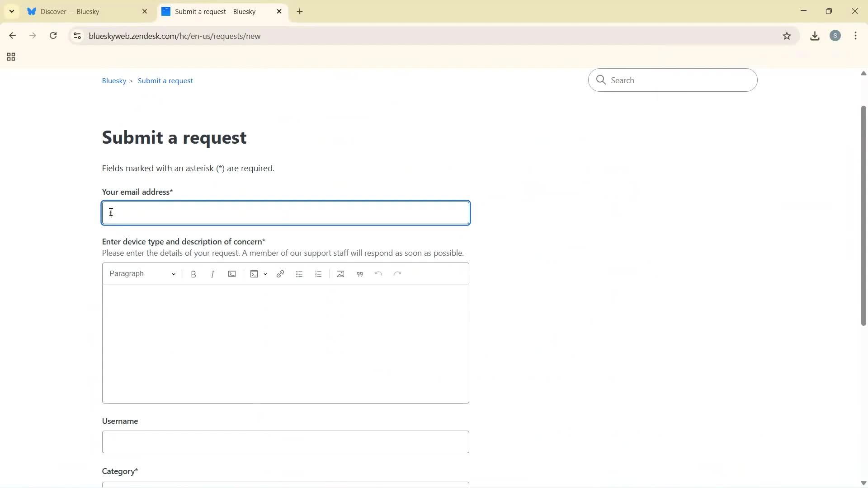Viewport: 868px width, 488px height.
Task: Open the code block options dropdown
Action: point(266,274)
